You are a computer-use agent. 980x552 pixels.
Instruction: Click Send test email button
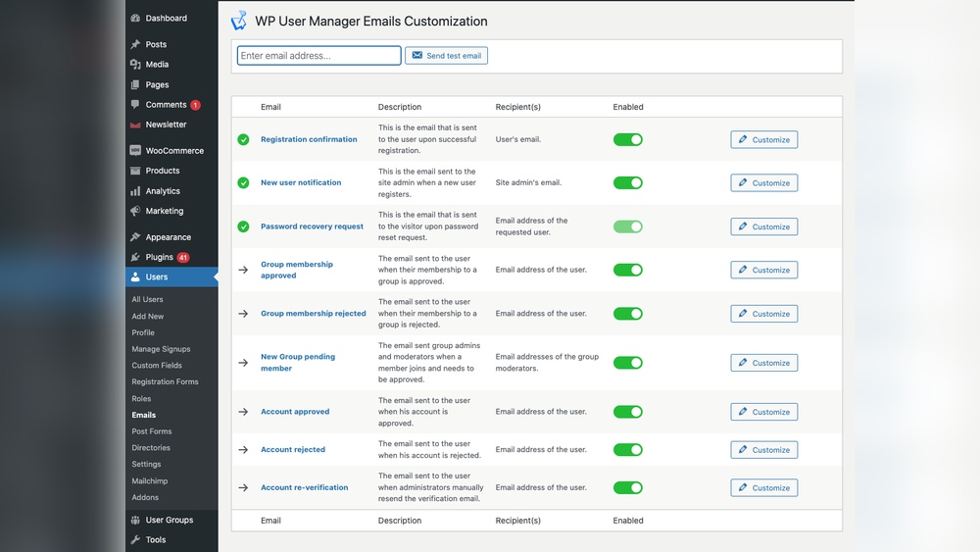click(x=446, y=56)
